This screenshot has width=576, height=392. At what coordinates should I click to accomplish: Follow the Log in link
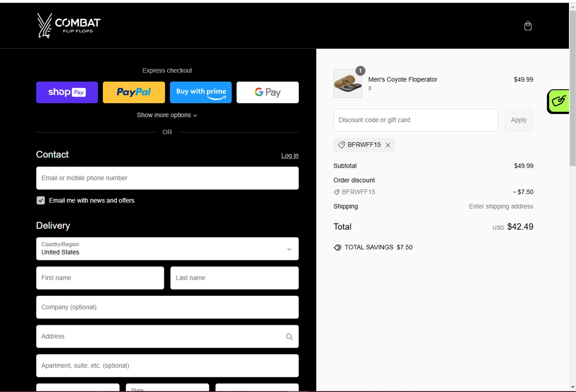(x=290, y=156)
